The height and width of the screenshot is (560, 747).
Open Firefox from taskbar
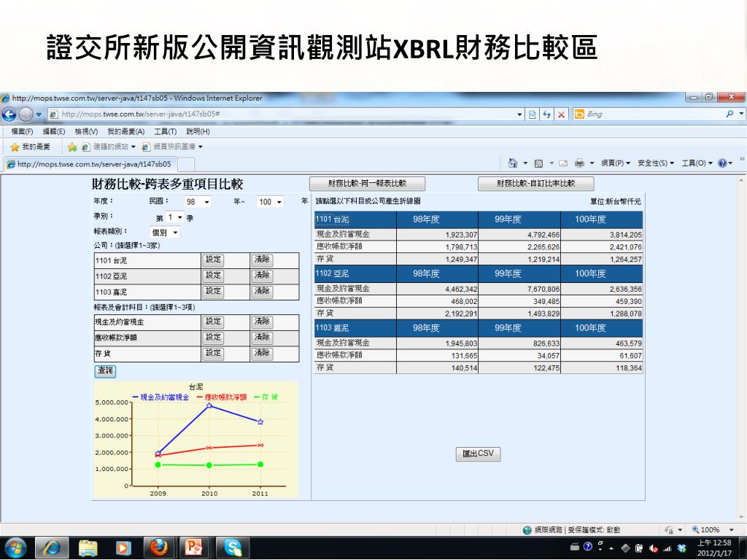coord(158,548)
